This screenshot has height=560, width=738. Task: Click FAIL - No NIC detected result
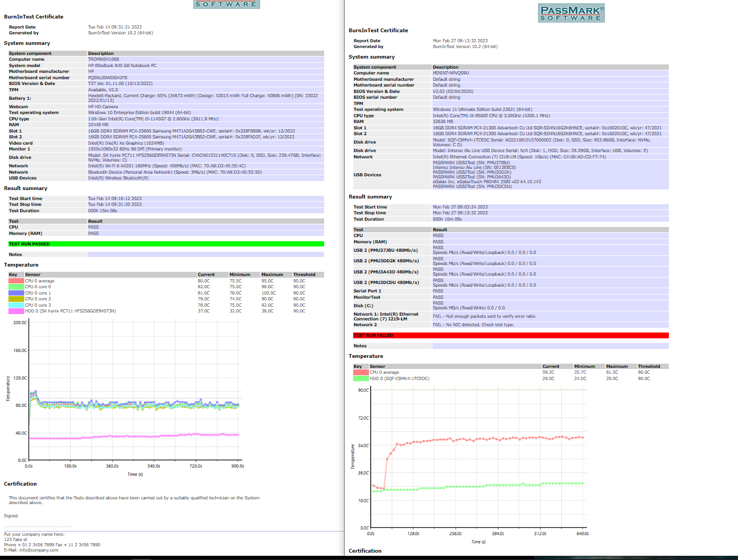click(x=473, y=325)
